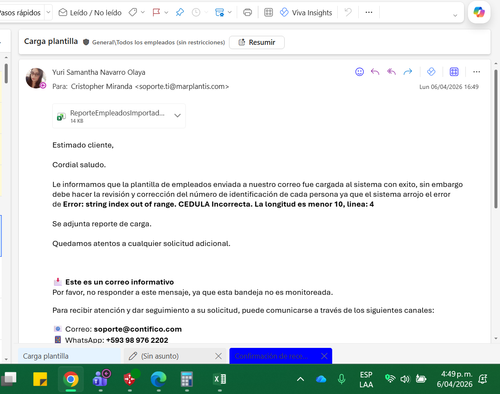Reply all using the double arrow icon
Screen dimensions: 500x394
pos(391,72)
